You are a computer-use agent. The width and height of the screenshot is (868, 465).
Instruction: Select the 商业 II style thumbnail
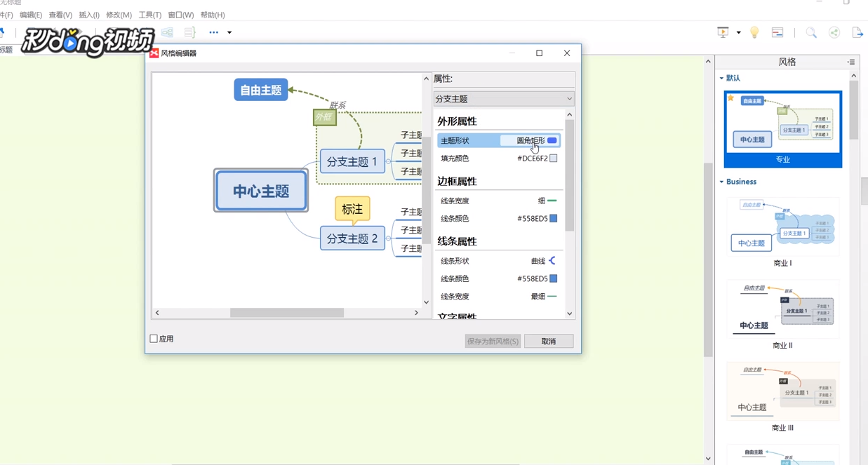coord(782,309)
